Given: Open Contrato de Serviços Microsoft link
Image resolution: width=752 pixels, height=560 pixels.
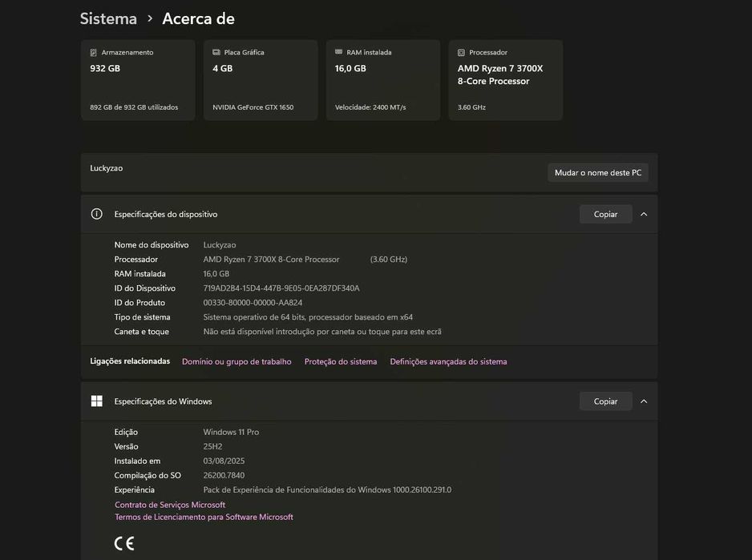Looking at the screenshot, I should (x=170, y=505).
